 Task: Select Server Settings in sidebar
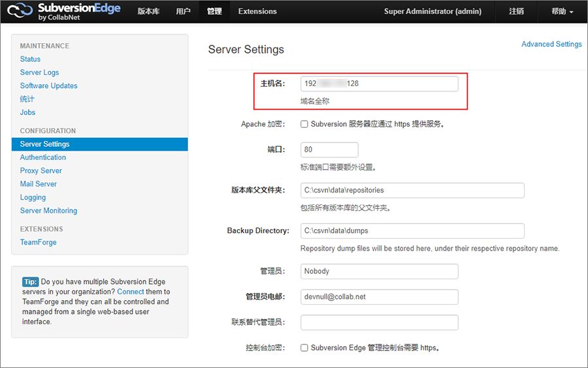(100, 144)
